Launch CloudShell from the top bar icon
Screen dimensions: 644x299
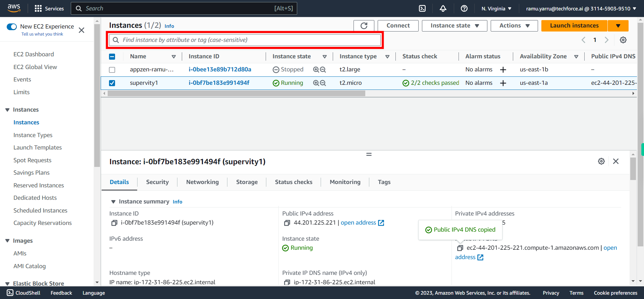click(x=422, y=8)
